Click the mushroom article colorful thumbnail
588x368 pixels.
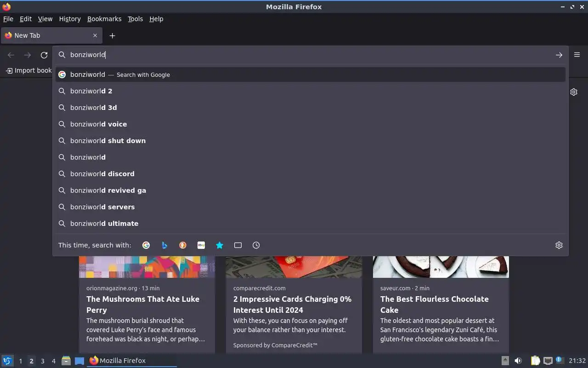click(x=147, y=267)
